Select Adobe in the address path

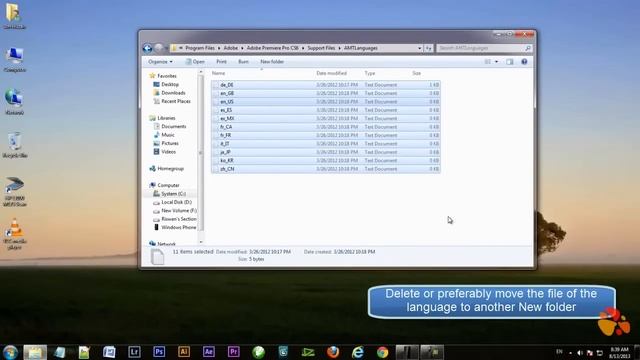coord(231,48)
